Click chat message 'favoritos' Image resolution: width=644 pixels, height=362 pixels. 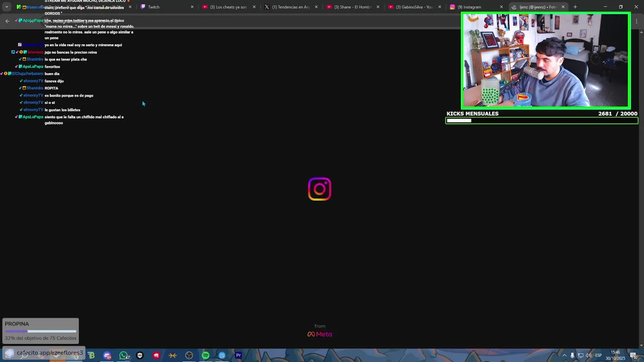pos(52,66)
